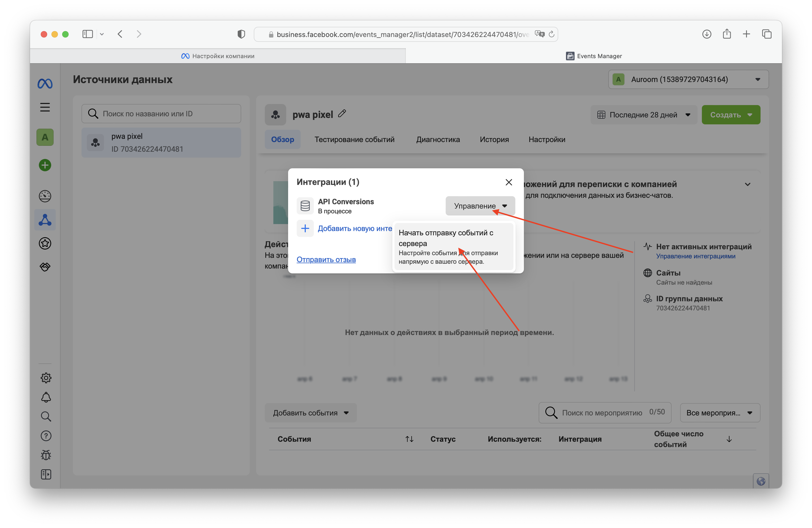
Task: Open notifications bell icon in sidebar
Action: (x=46, y=397)
